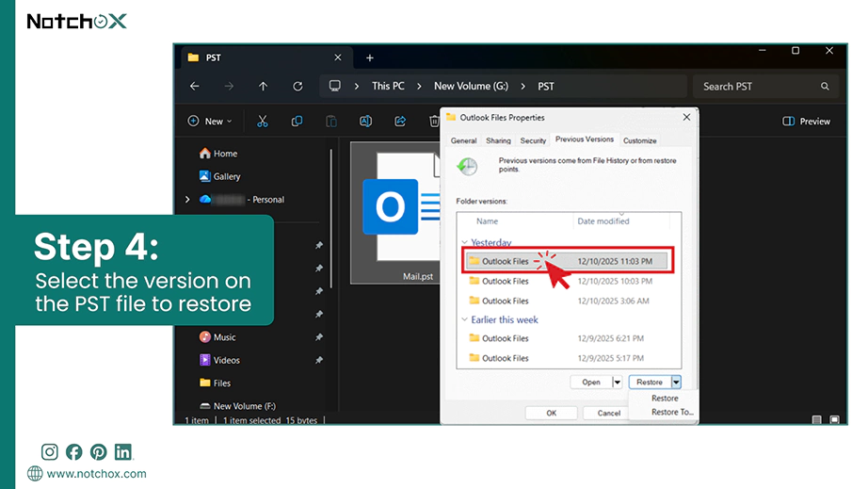
Task: Open Videos in the navigation pane
Action: click(219, 360)
